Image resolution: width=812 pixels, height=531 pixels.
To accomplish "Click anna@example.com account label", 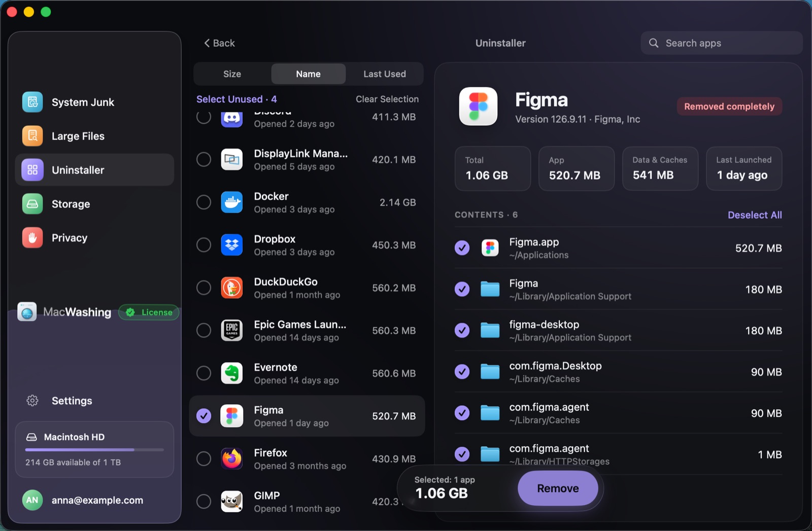I will pyautogui.click(x=97, y=500).
